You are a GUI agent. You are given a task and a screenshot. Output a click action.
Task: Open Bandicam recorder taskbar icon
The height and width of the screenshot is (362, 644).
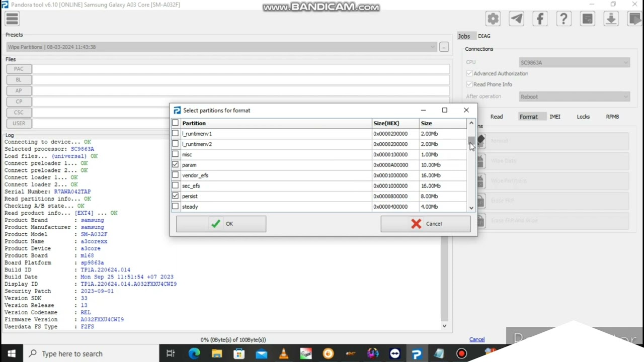coord(461,353)
